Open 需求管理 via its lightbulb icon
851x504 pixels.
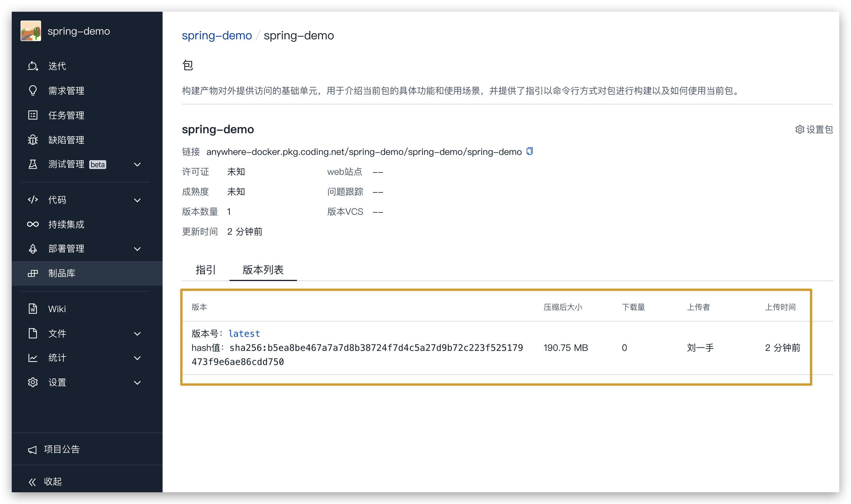click(33, 90)
